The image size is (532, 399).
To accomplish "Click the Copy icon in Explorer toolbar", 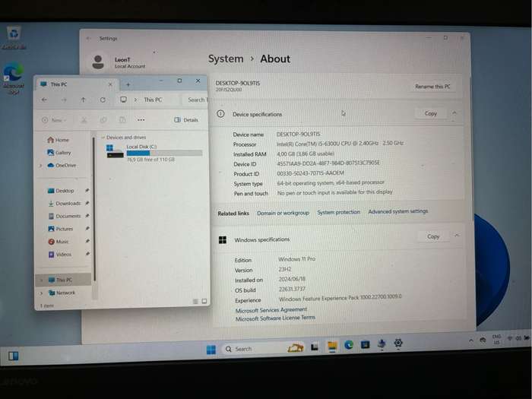I will (x=103, y=120).
